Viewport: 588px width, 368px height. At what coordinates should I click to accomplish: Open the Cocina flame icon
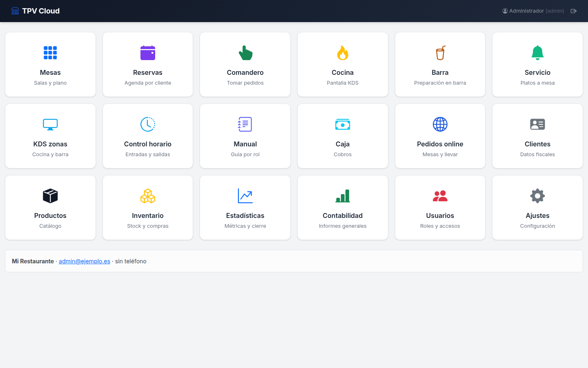click(x=343, y=53)
